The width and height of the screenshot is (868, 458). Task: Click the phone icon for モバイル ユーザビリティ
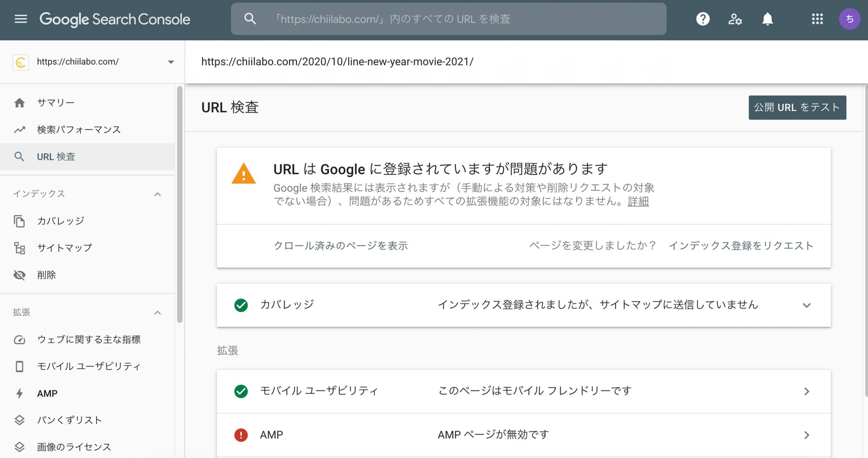[19, 366]
